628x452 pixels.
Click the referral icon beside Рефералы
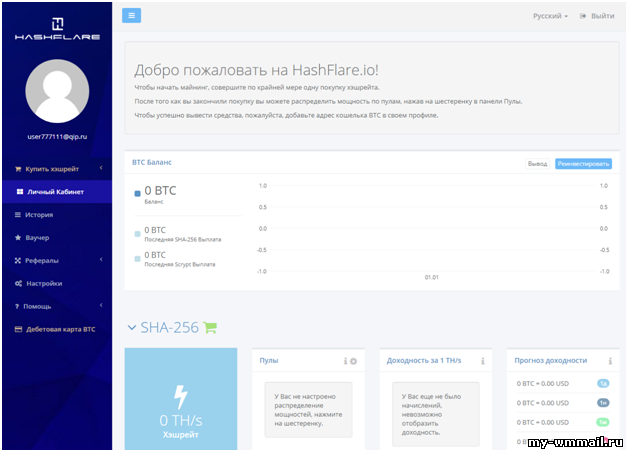click(18, 261)
